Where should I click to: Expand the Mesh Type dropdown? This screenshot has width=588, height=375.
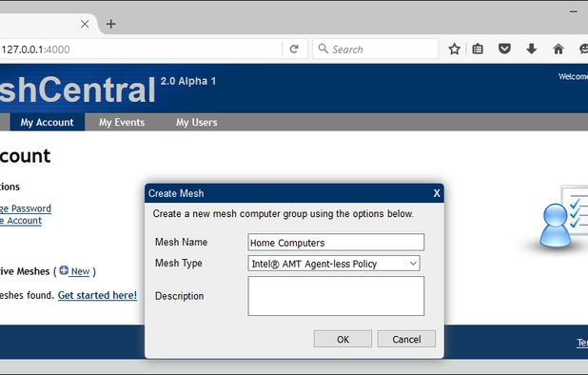point(334,264)
